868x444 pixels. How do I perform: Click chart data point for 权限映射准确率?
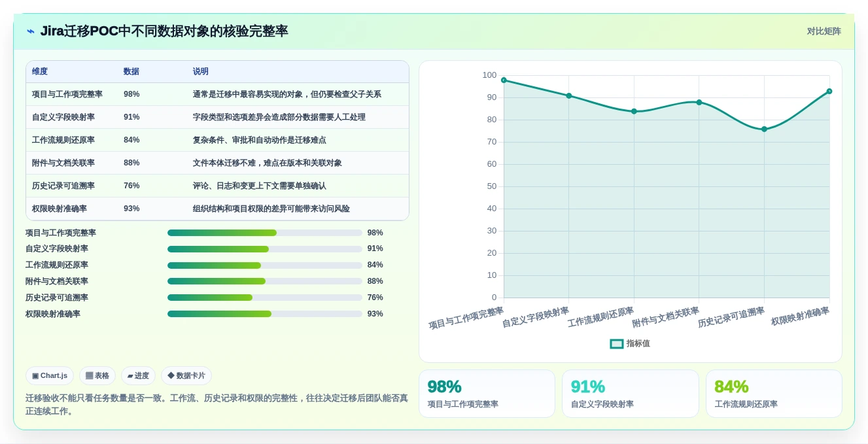(829, 91)
